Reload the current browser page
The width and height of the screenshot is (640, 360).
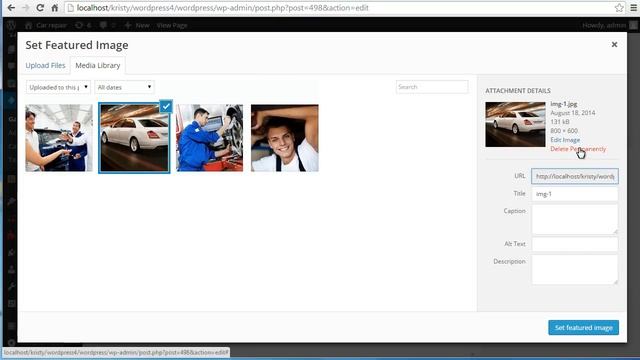pos(40,8)
